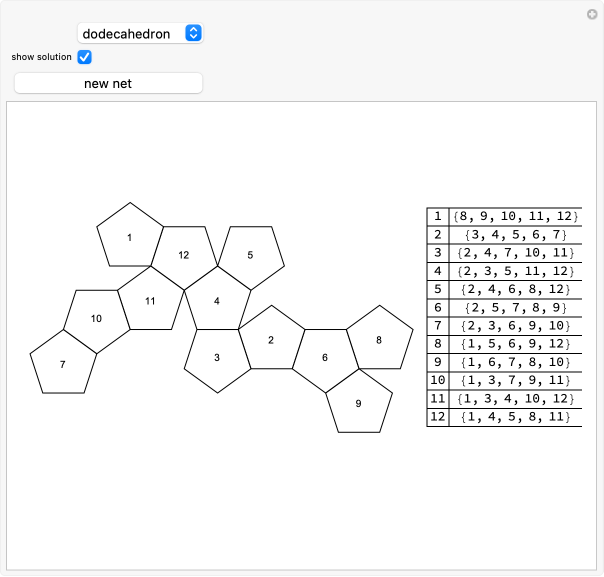Screen dimensions: 604x577
Task: Select pentagon face labeled 12
Action: 184,255
